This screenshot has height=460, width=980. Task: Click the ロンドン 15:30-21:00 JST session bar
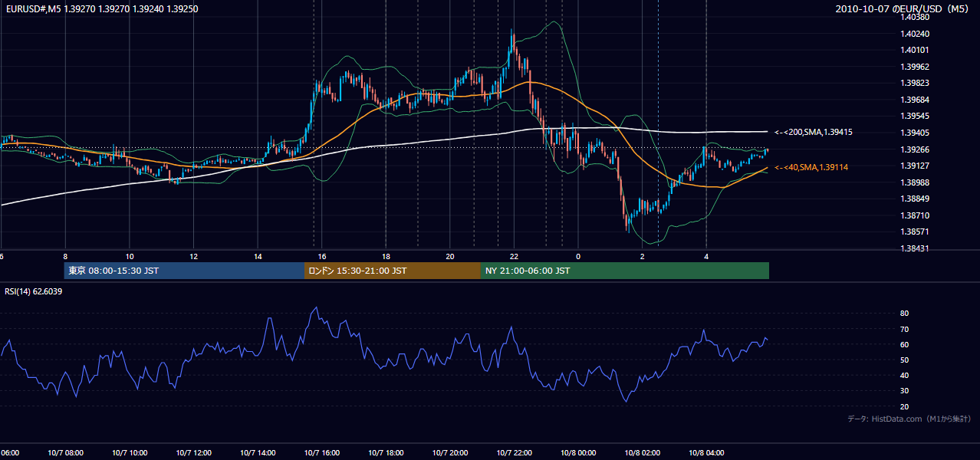pos(393,271)
